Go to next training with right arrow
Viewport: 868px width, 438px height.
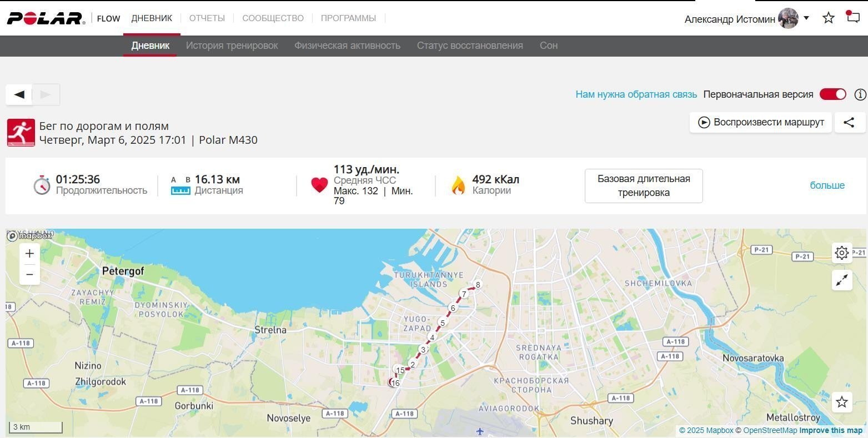pyautogui.click(x=46, y=94)
